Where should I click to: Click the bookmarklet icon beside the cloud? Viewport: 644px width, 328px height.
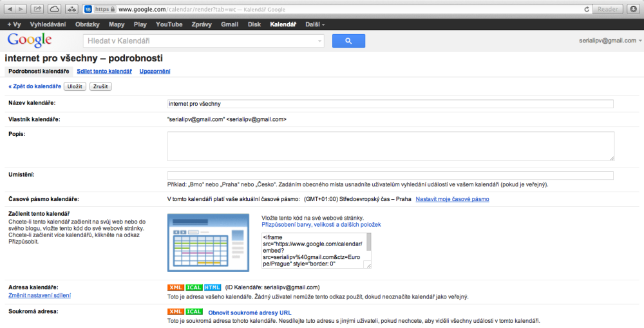coord(71,8)
